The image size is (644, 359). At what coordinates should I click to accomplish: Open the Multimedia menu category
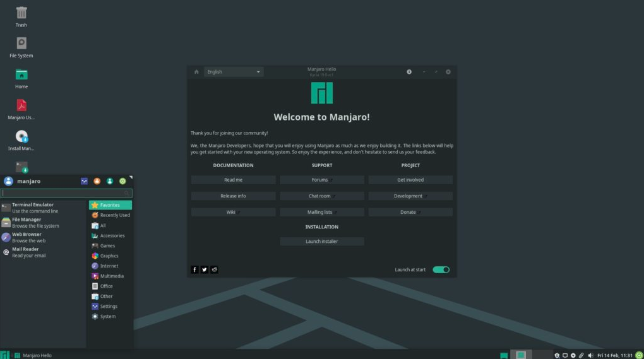(x=112, y=276)
